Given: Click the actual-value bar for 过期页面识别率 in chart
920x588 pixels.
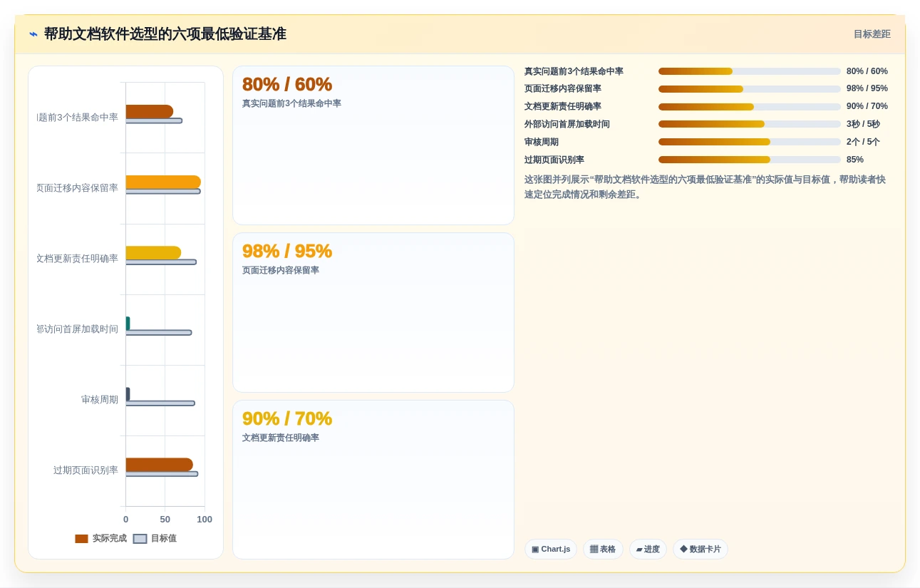Looking at the screenshot, I should (x=160, y=465).
